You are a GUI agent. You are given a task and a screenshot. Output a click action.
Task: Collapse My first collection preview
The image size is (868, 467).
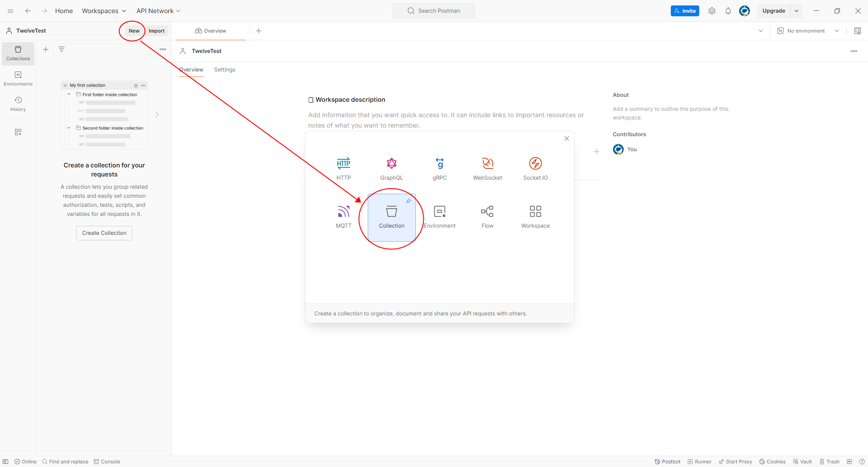click(x=66, y=85)
